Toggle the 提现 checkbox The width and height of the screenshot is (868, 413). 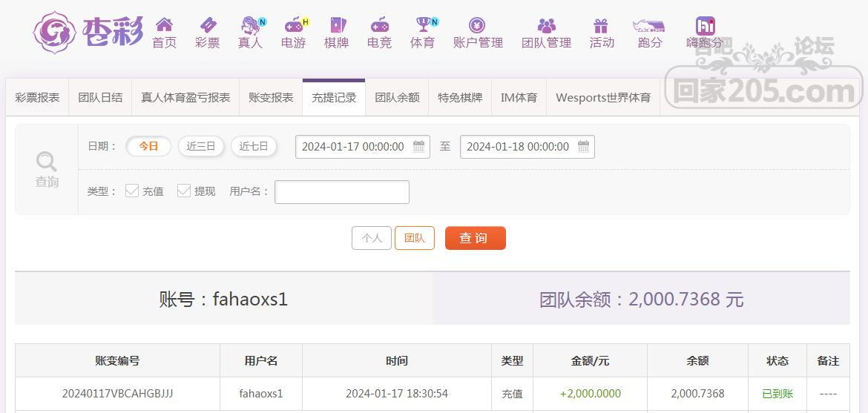184,191
